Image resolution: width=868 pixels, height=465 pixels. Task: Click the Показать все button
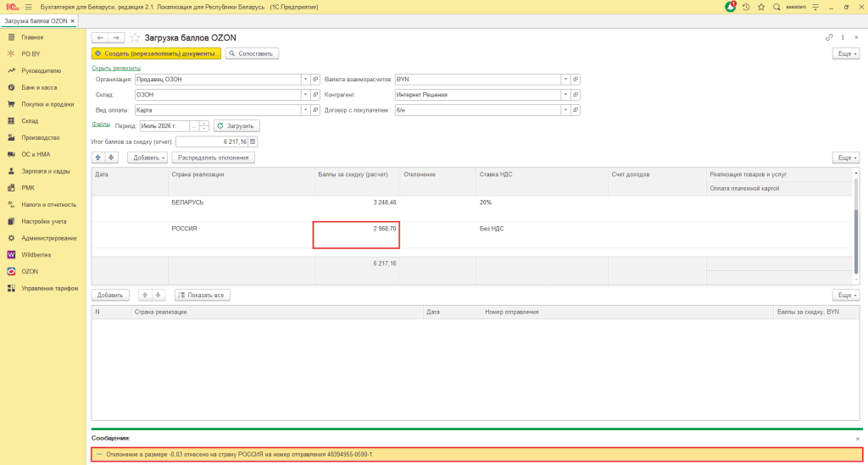click(202, 296)
